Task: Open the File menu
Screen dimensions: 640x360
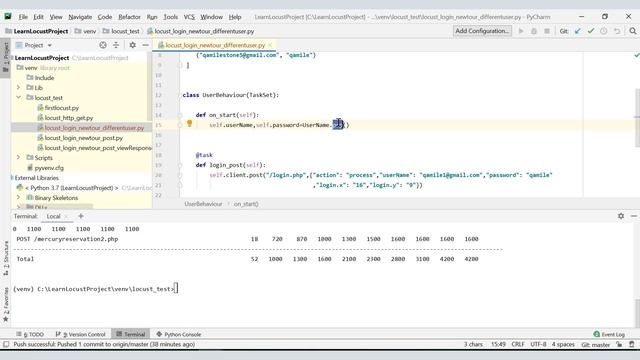Action: pyautogui.click(x=23, y=17)
